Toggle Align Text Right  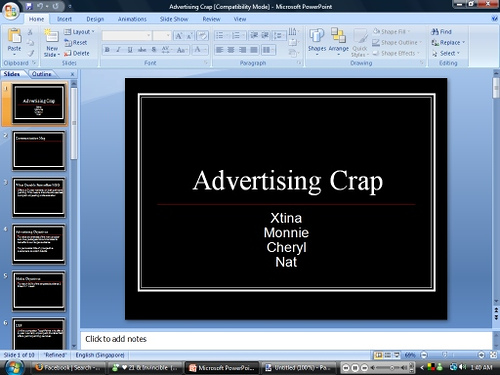pos(242,50)
